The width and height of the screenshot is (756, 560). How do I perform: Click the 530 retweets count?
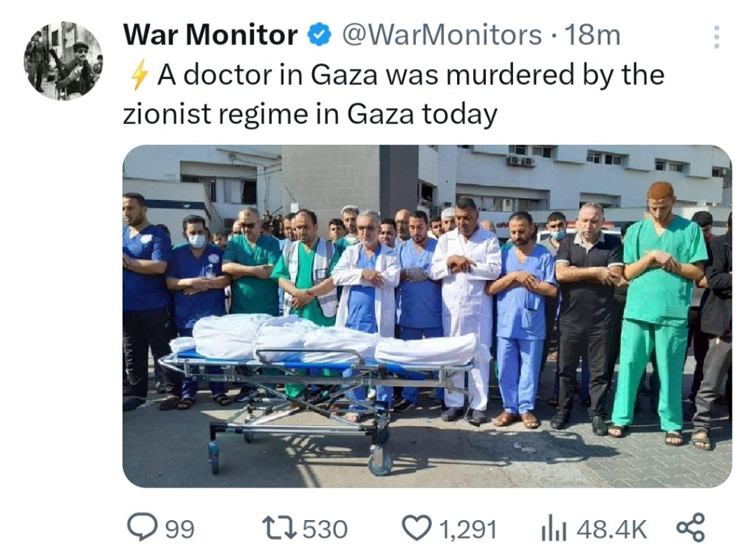pyautogui.click(x=325, y=529)
